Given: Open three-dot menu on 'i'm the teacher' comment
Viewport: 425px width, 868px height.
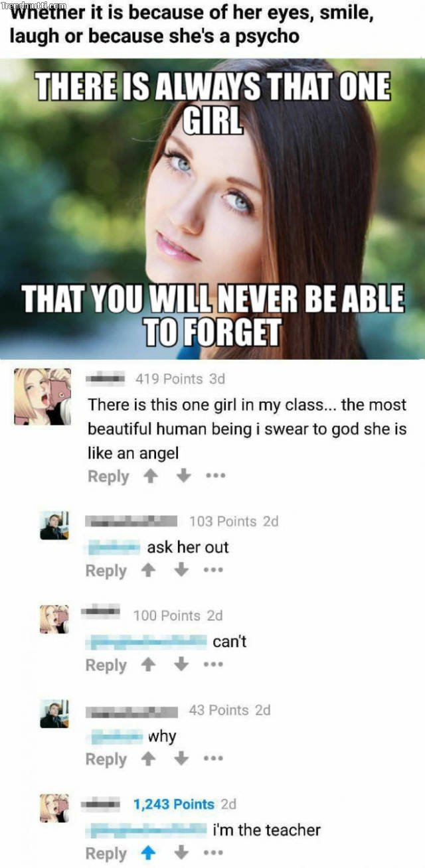Looking at the screenshot, I should point(212,853).
